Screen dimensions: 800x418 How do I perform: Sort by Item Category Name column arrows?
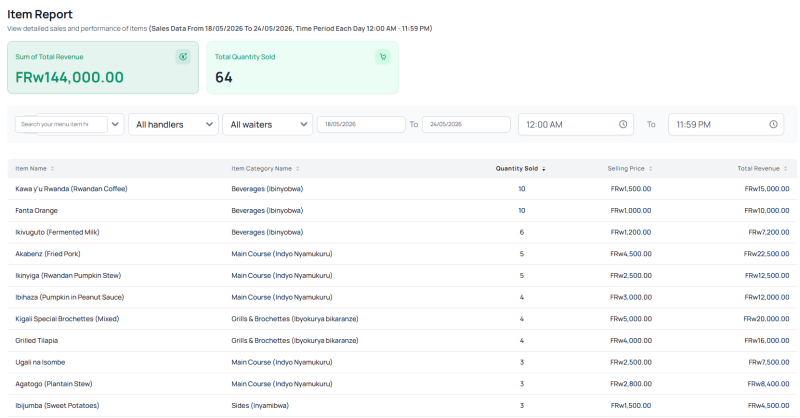click(297, 168)
